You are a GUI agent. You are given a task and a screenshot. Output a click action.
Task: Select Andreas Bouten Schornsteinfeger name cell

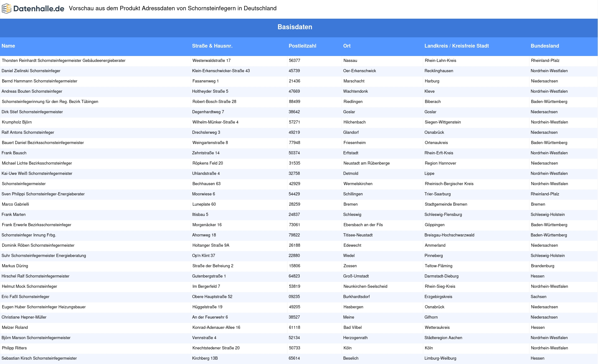click(32, 91)
